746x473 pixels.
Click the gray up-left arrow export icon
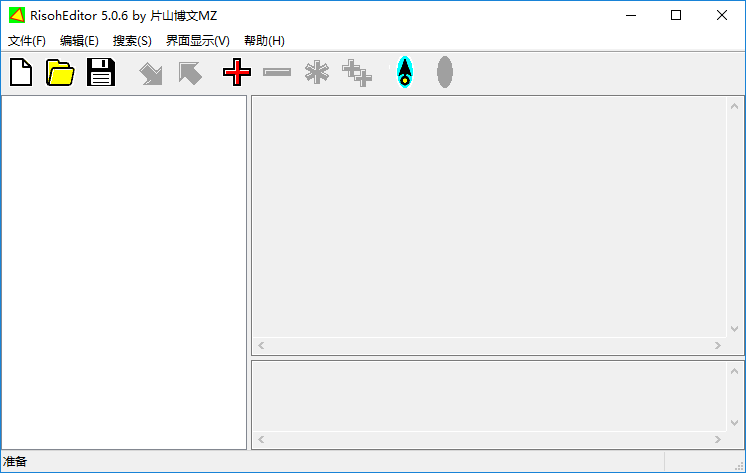[190, 73]
